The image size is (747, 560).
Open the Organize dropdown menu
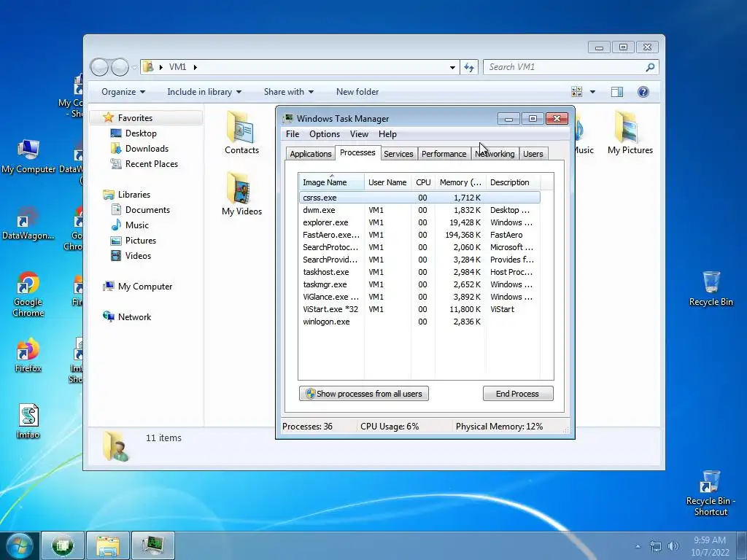coord(123,91)
